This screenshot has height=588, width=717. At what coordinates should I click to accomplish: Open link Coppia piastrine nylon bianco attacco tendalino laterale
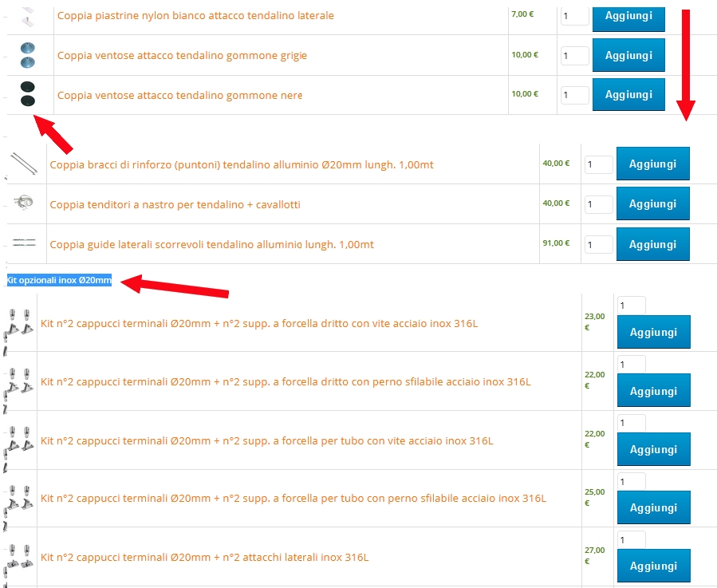click(195, 16)
